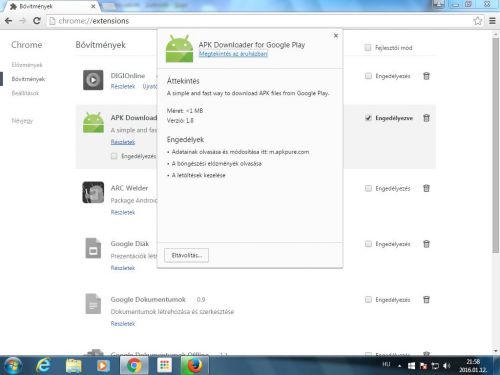The image size is (500, 375).
Task: Open Előzmények in the Chrome sidebar
Action: (27, 65)
